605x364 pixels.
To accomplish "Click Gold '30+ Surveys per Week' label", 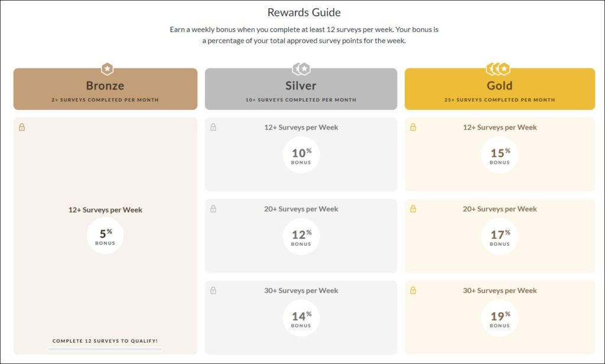I will (x=500, y=291).
